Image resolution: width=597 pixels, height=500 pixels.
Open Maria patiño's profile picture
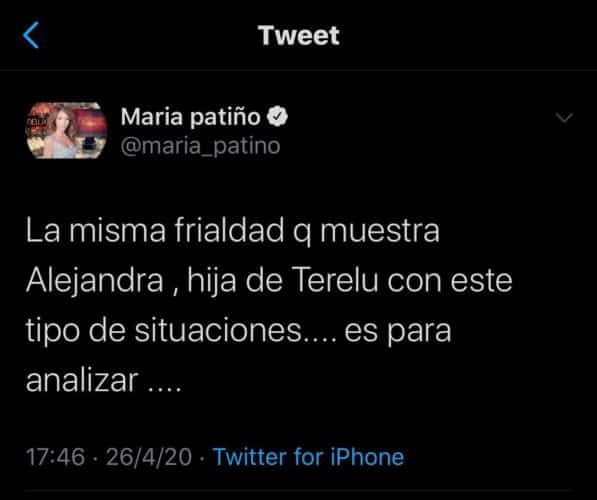66,130
